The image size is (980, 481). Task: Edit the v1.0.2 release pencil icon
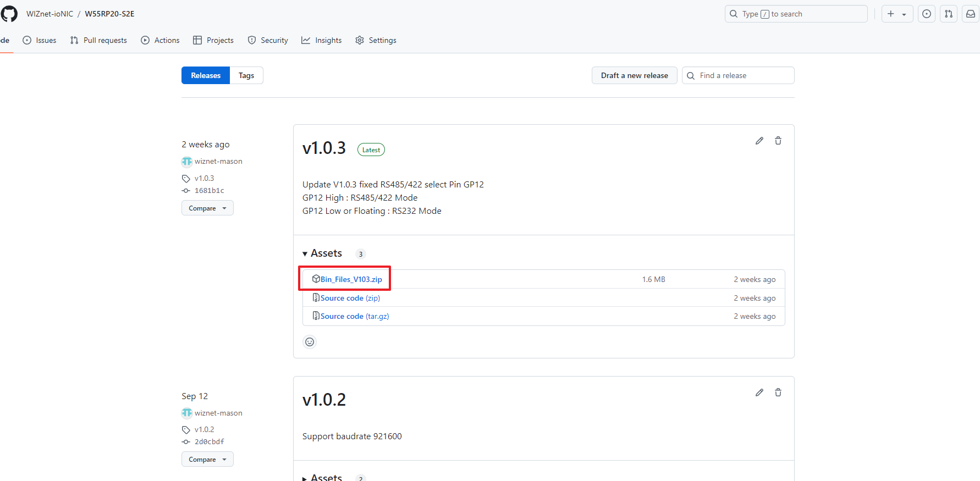(759, 392)
